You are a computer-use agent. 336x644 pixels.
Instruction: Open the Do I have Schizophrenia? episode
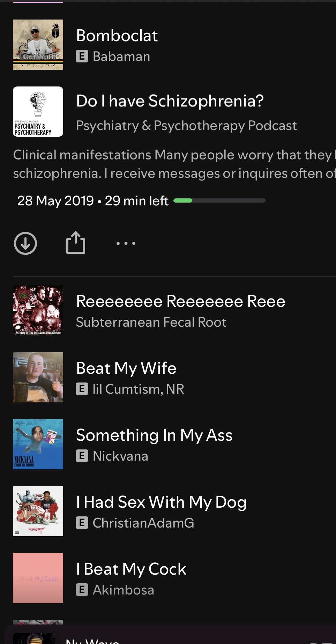point(170,101)
